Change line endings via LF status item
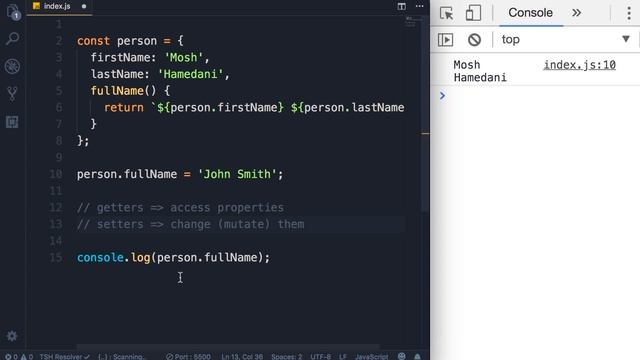The height and width of the screenshot is (360, 640). (x=343, y=356)
